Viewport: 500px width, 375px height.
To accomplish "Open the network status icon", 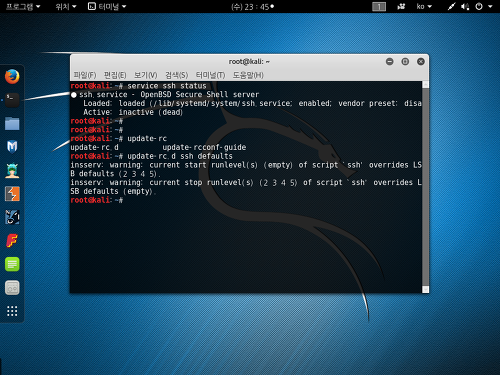I will pos(451,6).
